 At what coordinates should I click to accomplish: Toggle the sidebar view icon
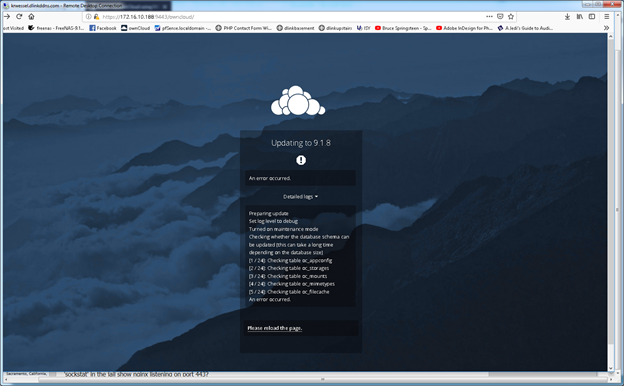[592, 16]
